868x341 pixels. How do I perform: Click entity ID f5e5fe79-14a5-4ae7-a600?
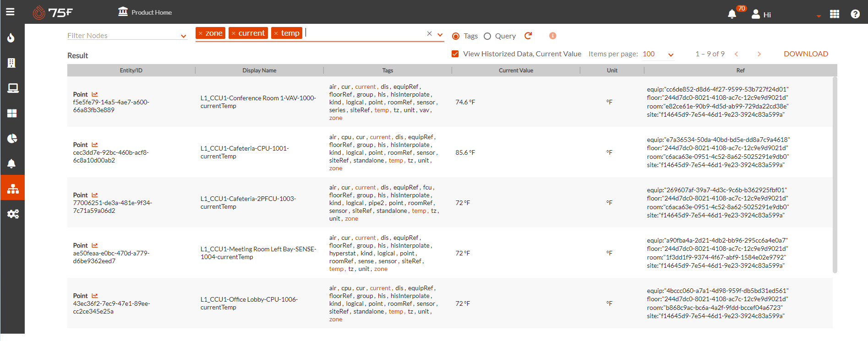111,106
